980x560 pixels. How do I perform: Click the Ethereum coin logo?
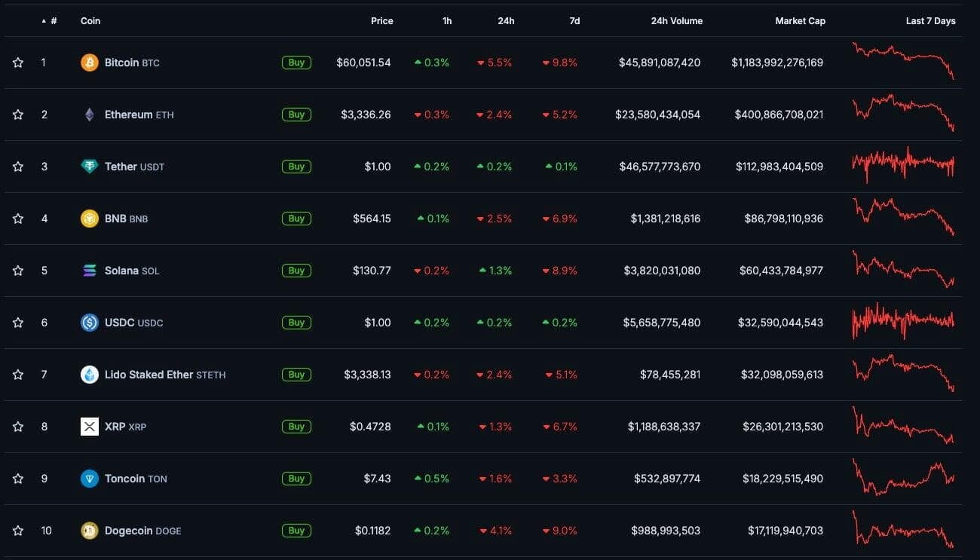click(x=90, y=115)
